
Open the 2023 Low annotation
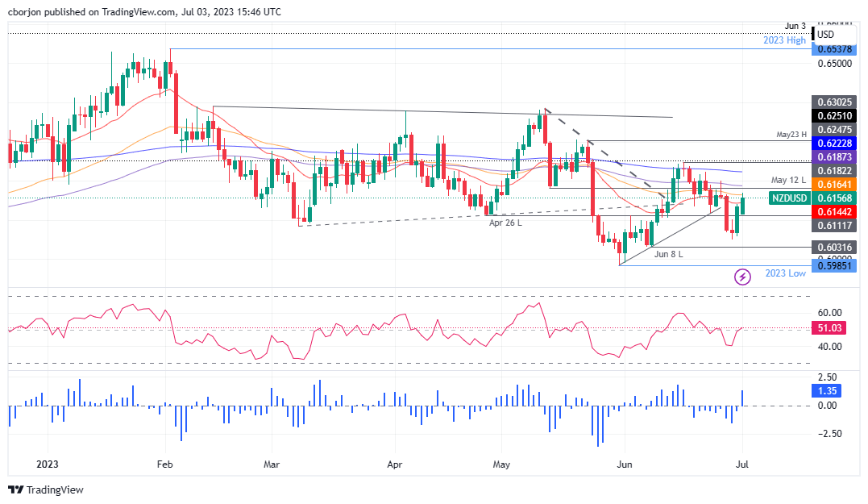[x=786, y=273]
